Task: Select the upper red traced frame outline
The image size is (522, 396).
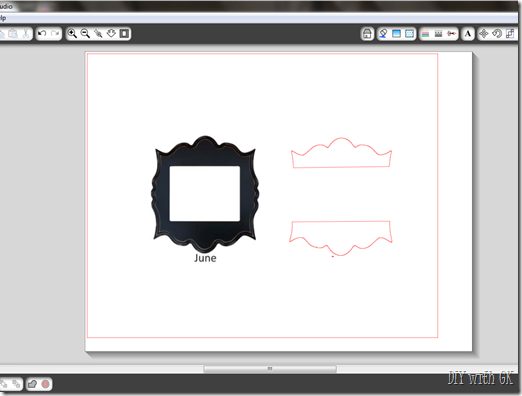Action: 341,153
